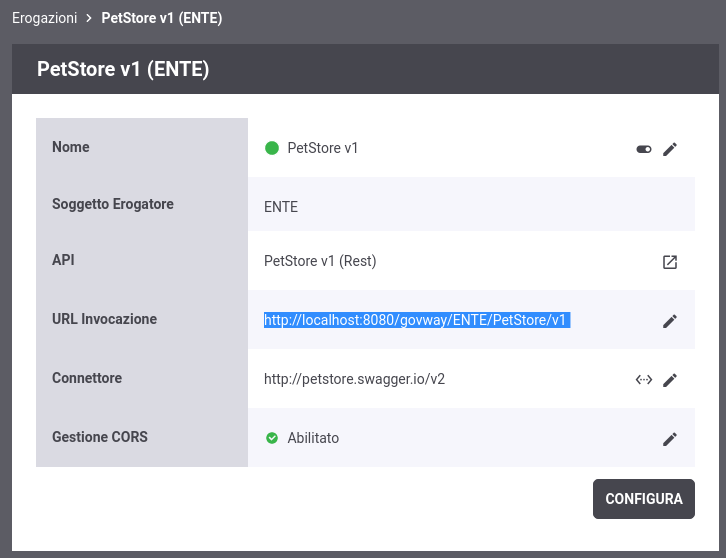The image size is (726, 558).
Task: Edit the Connettore pencil icon
Action: [x=670, y=380]
